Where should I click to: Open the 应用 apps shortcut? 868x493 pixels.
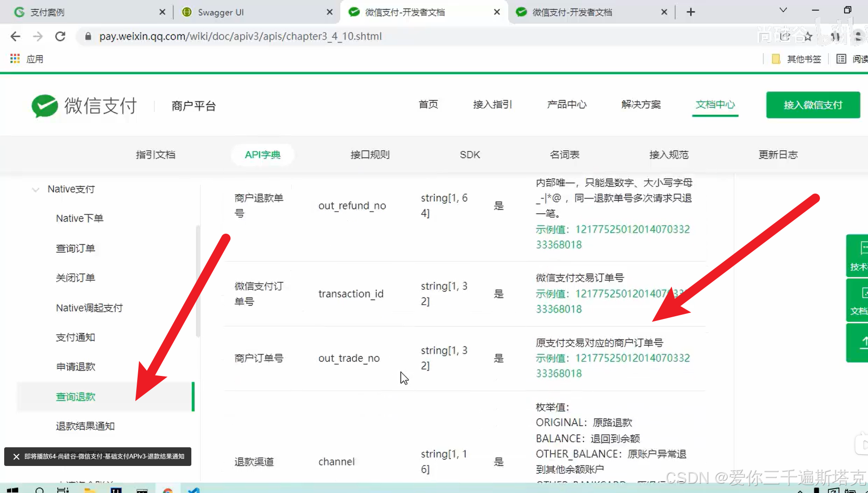(27, 59)
